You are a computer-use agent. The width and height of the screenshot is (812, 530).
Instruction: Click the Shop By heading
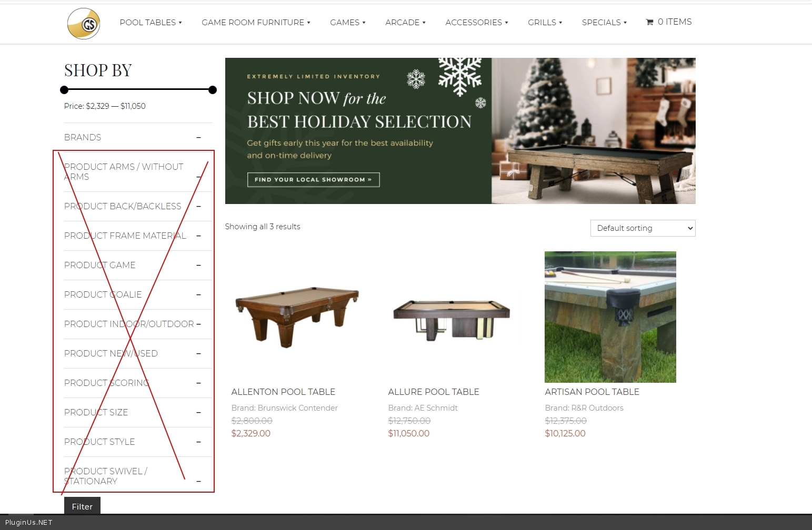click(x=98, y=70)
